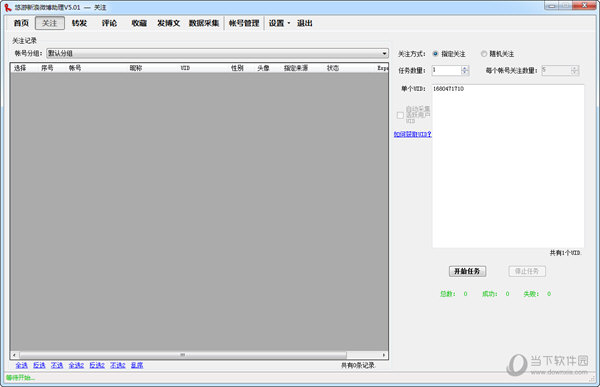
Task: Decrease task count with the down arrow
Action: [465, 72]
